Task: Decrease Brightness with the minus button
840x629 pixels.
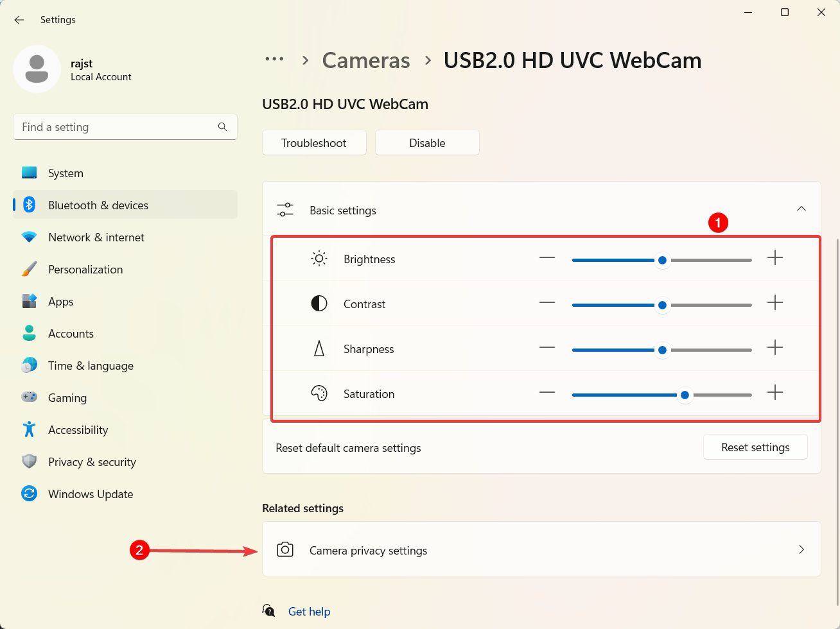Action: pos(547,258)
